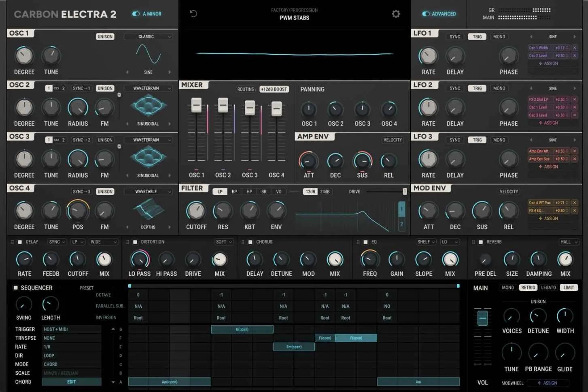
Task: Click the undo arrow icon beside preset name
Action: click(x=193, y=14)
